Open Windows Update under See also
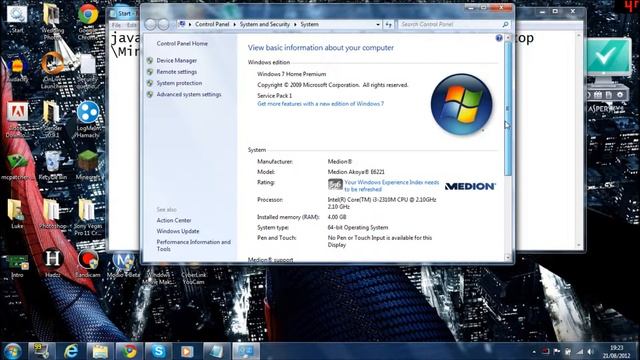The width and height of the screenshot is (640, 360). point(178,231)
